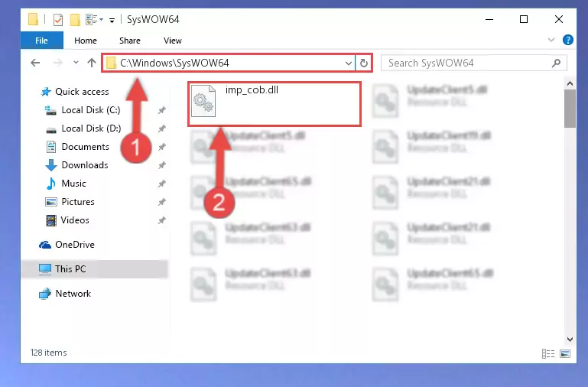Switch to the View ribbon tab
Viewport: 588px width, 387px height.
173,41
